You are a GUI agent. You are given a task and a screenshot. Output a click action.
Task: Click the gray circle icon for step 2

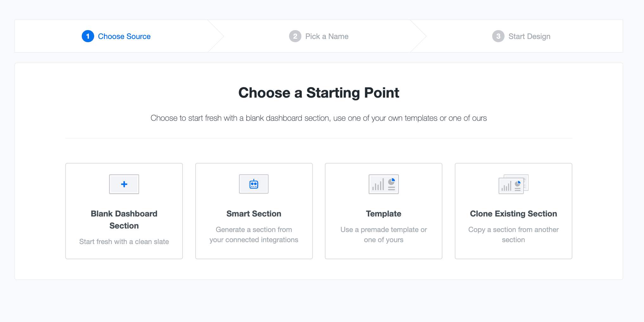click(295, 36)
